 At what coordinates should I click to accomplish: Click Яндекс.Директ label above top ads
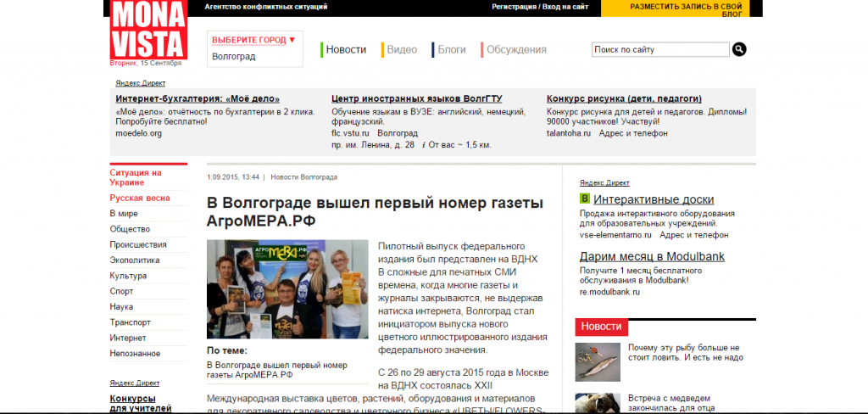point(141,83)
